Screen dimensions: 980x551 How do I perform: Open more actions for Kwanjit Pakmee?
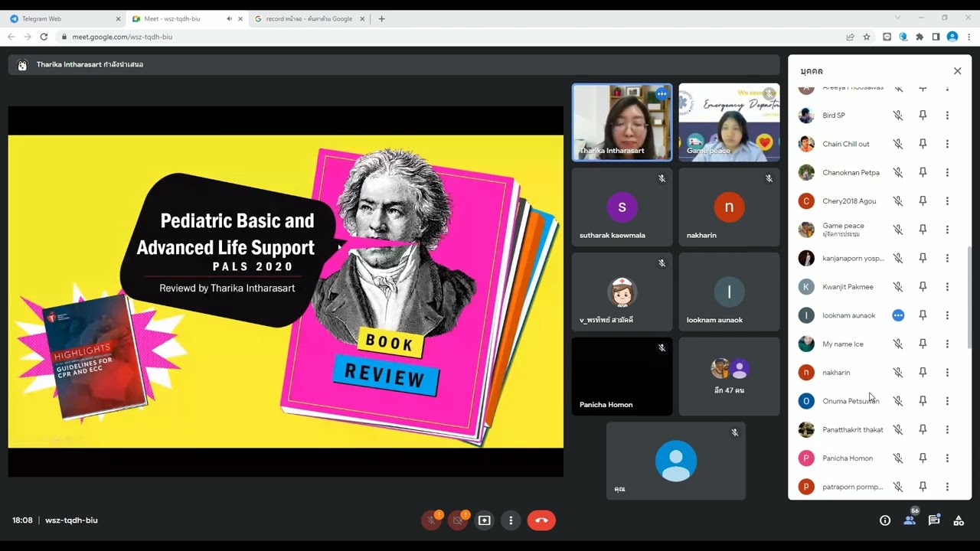click(x=947, y=287)
